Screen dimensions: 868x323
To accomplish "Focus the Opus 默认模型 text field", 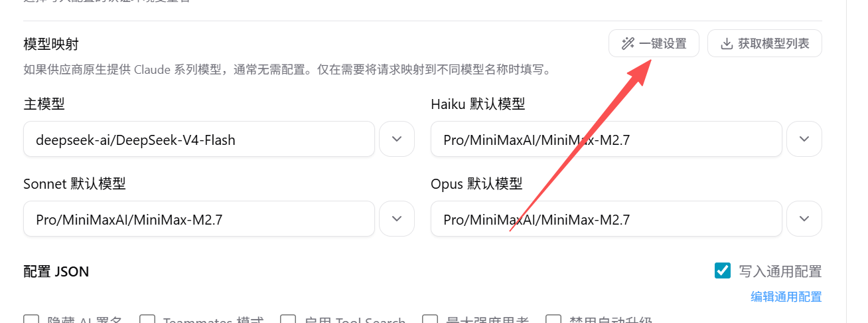I will click(x=607, y=219).
